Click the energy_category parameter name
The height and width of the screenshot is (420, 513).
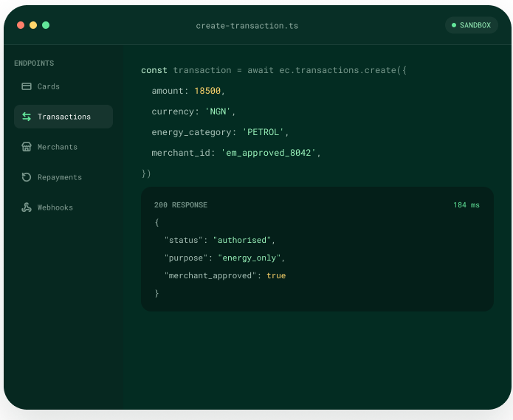pos(191,132)
